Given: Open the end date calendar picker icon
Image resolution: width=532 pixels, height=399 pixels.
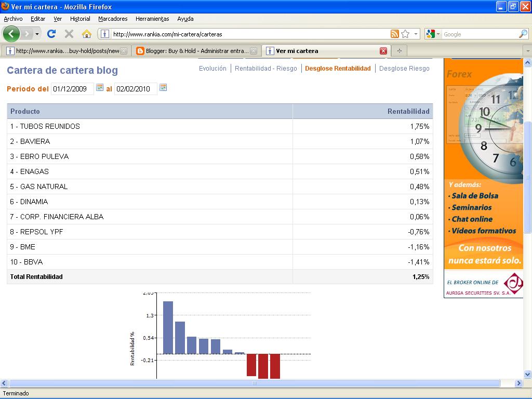Looking at the screenshot, I should (163, 88).
